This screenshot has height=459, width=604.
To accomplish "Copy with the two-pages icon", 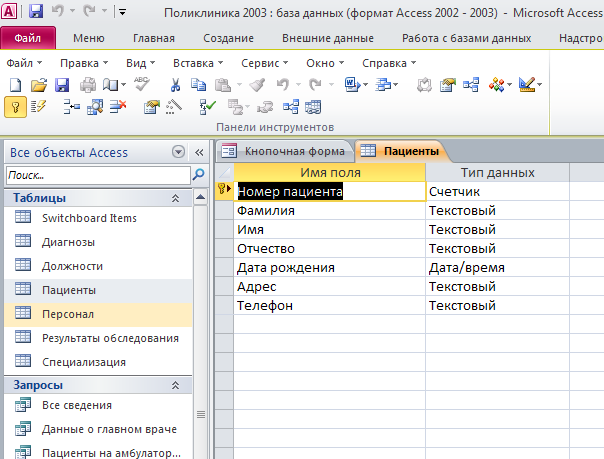I will pyautogui.click(x=199, y=85).
